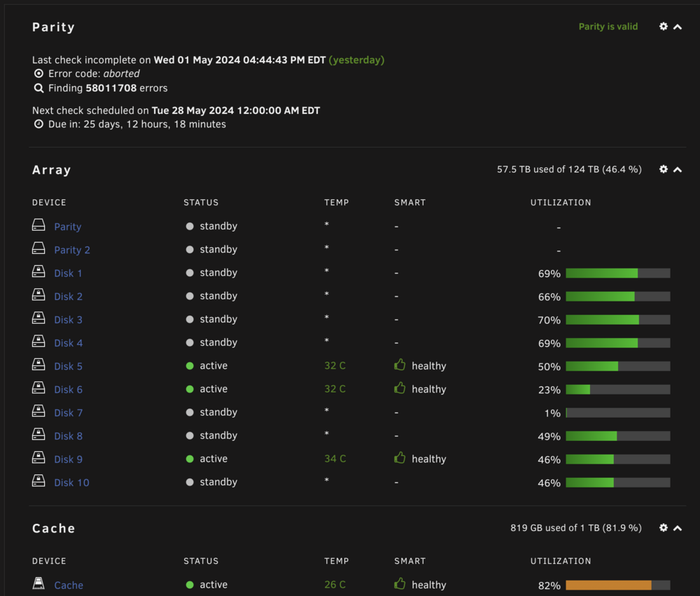Screen dimensions: 700x596
Task: Click the clock icon next to Due in
Action: [x=38, y=124]
